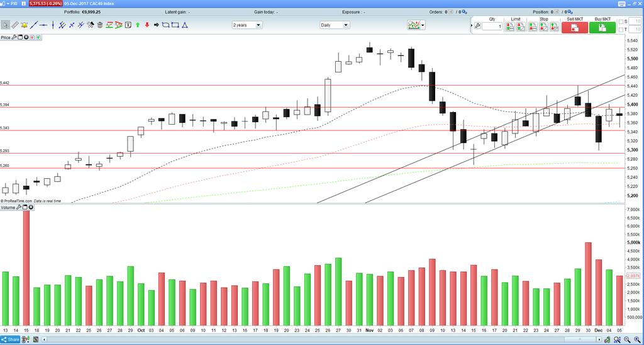This screenshot has width=644, height=345.
Task: Click the trash can delete-objects icon
Action: [100, 25]
